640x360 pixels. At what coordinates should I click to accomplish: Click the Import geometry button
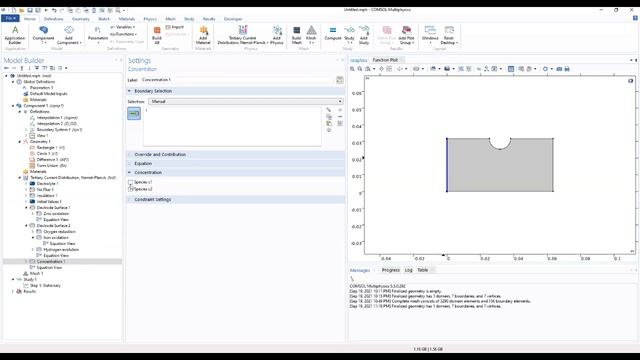pos(175,27)
